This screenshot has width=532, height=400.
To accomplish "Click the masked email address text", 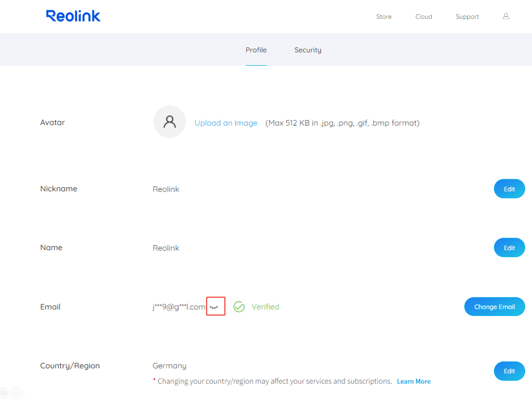I will click(179, 307).
